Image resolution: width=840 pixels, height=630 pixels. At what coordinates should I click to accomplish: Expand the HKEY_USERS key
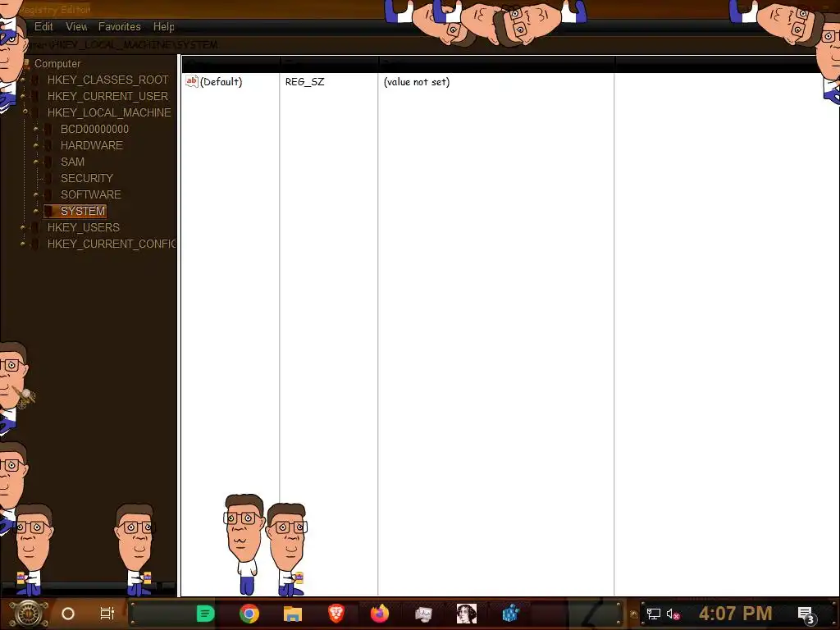coord(22,228)
